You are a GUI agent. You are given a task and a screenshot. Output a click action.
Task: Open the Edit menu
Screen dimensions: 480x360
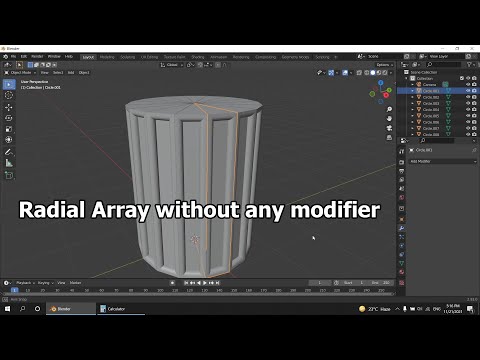click(24, 57)
